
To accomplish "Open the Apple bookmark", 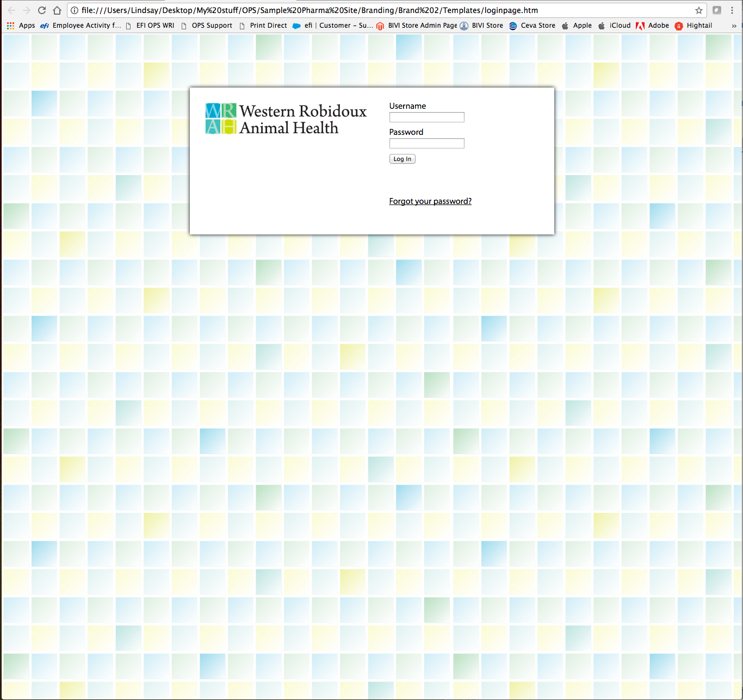I will point(577,26).
